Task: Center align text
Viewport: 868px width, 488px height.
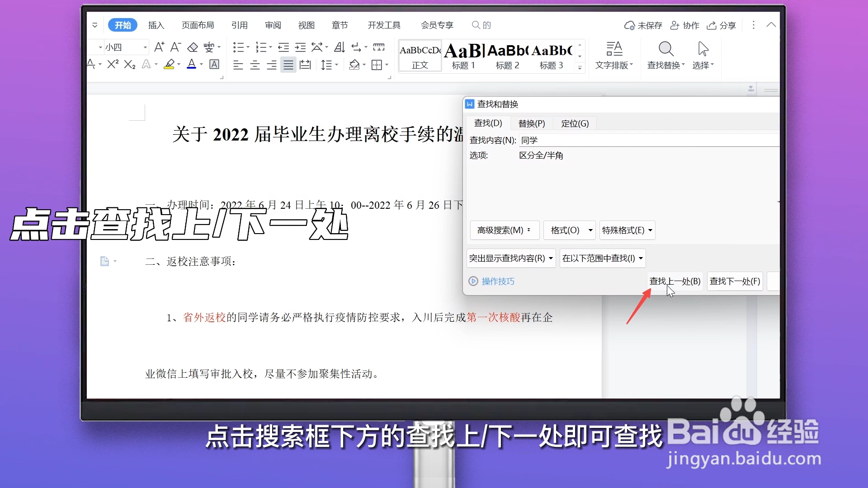Action: (255, 65)
